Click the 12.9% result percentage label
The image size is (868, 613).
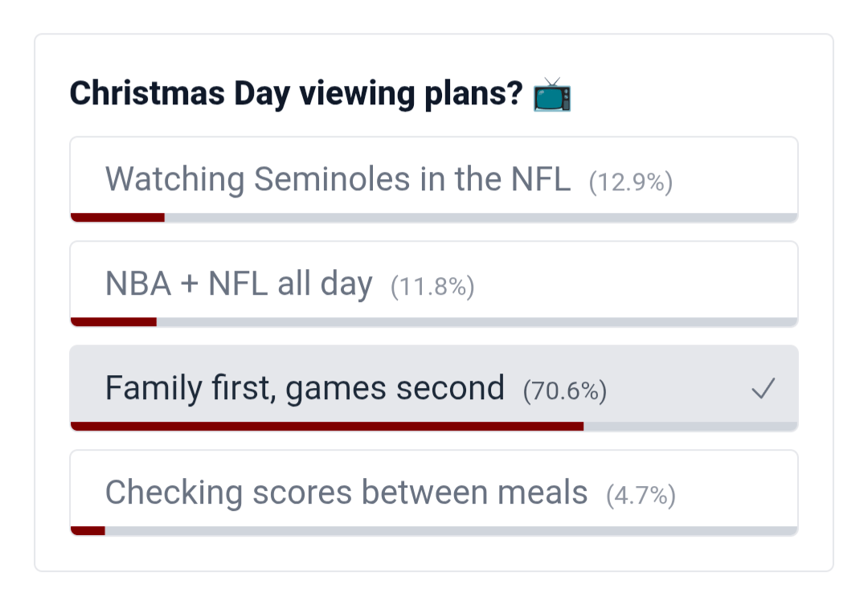(x=630, y=182)
